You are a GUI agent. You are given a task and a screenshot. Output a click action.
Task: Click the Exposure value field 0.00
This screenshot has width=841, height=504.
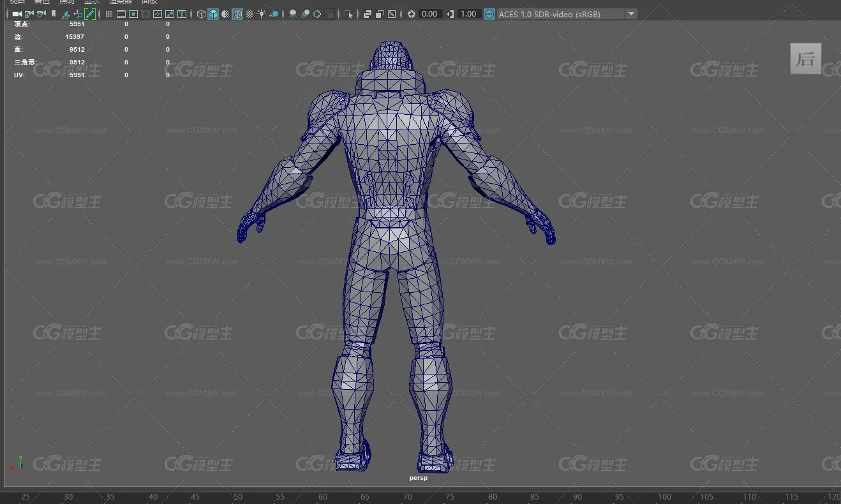click(x=429, y=14)
